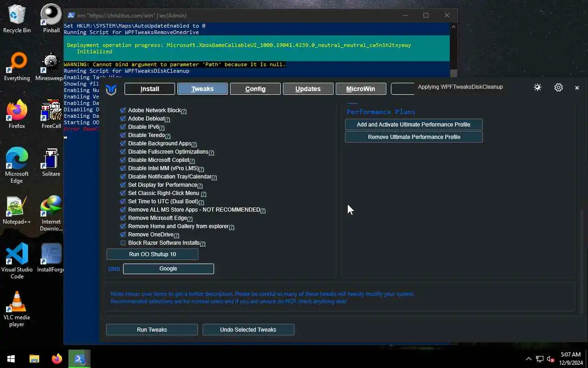Click Remove Ultimate Performance Profile
This screenshot has width=588, height=368.
[x=414, y=137]
